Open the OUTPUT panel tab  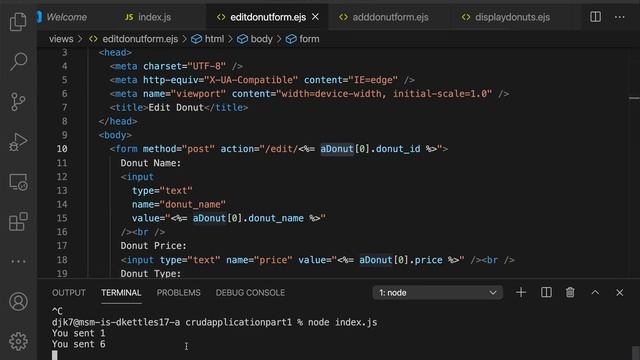[69, 293]
